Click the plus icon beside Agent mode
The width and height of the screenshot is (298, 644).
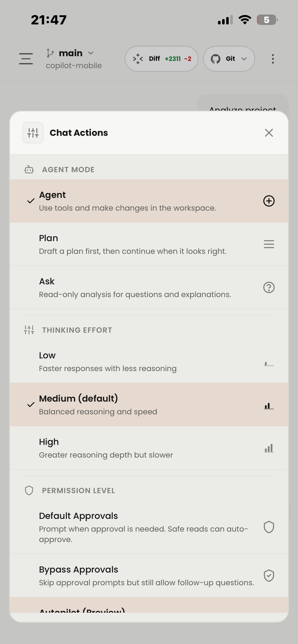[269, 201]
